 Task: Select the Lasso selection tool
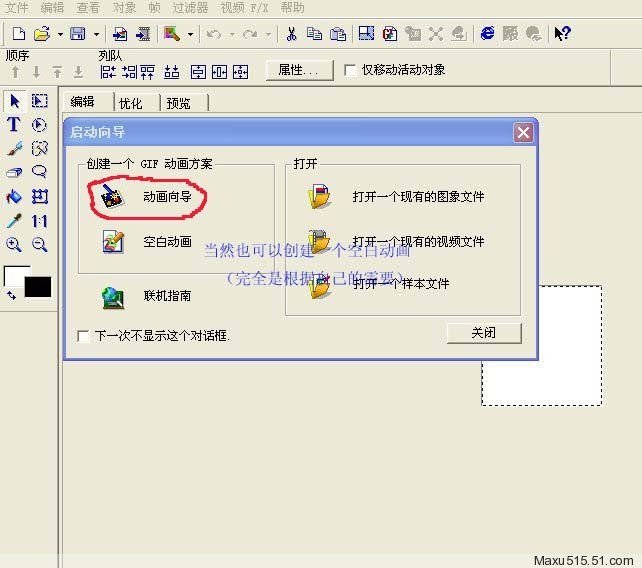coord(39,171)
